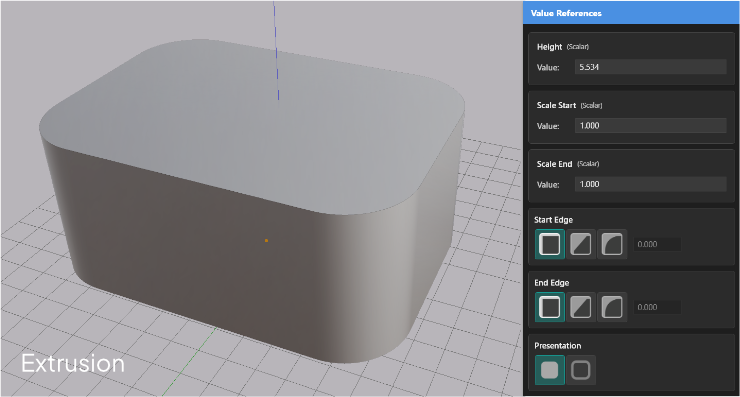Select the chamfer Start Edge option

point(580,244)
